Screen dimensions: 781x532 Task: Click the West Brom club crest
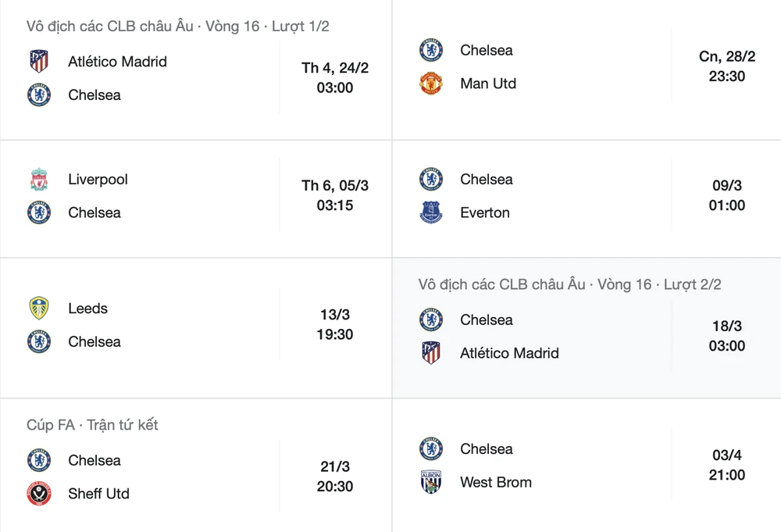tap(431, 482)
